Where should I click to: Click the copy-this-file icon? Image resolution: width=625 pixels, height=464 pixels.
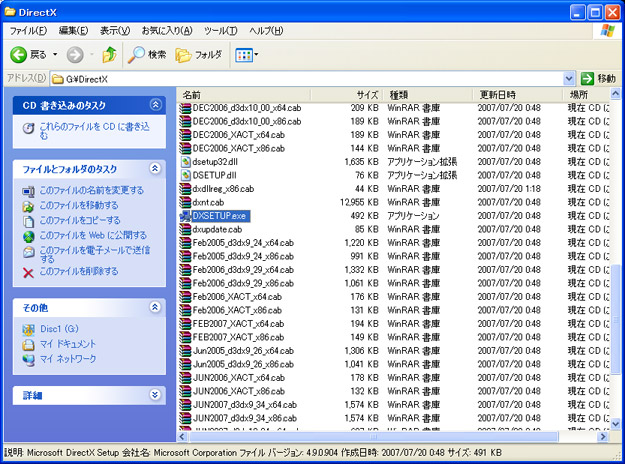coord(28,221)
